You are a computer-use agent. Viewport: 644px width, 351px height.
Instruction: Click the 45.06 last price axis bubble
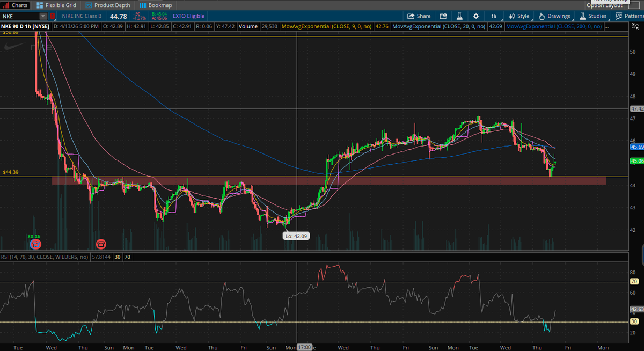[x=636, y=160]
